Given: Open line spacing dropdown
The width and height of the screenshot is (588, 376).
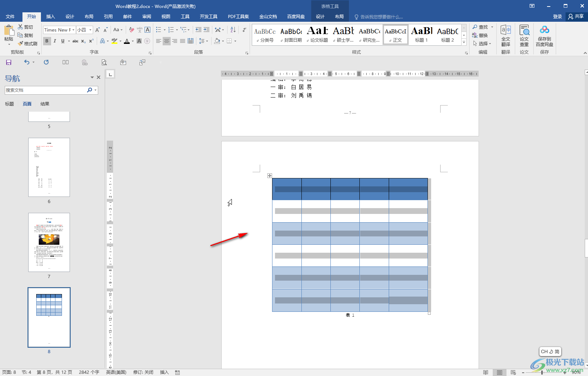Looking at the screenshot, I should point(203,41).
